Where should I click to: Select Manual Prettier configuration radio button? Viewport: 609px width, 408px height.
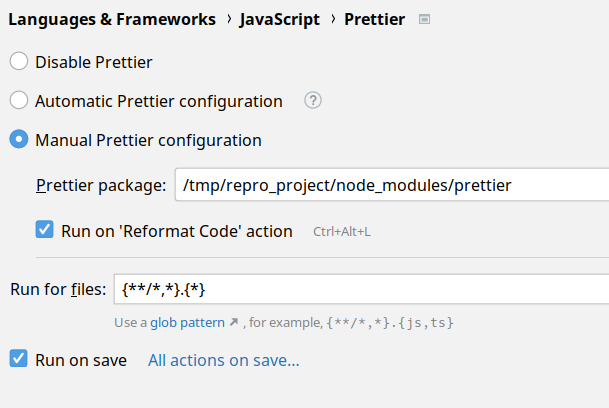[19, 140]
